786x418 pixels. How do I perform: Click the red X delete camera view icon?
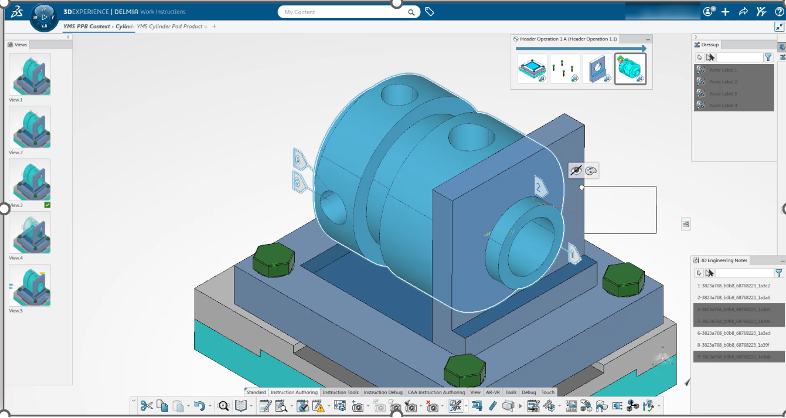point(431,406)
